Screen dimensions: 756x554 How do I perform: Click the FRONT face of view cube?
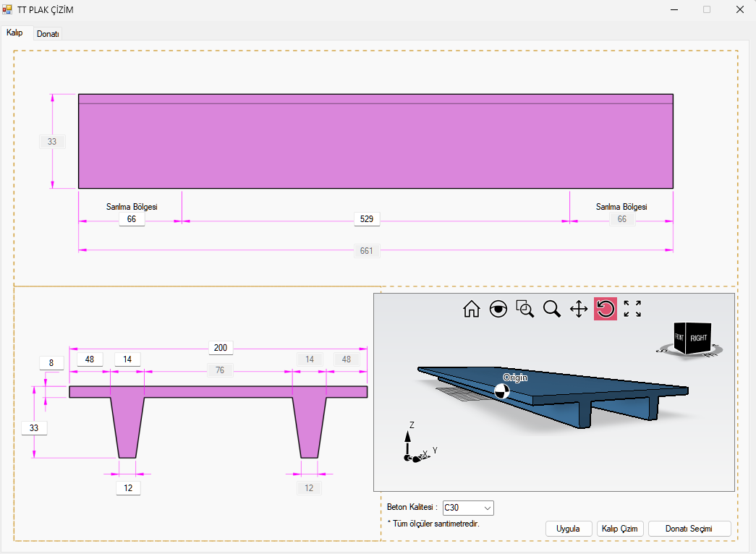click(x=679, y=338)
